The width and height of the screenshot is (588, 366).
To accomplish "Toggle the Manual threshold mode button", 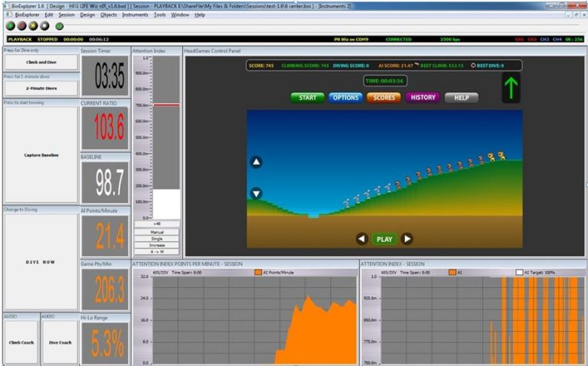I will click(157, 231).
